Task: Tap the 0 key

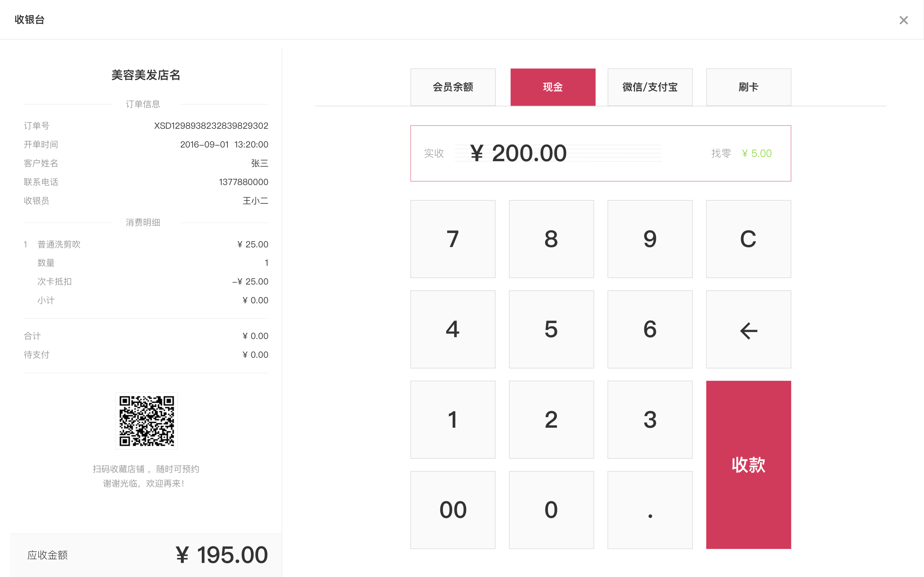Action: (x=551, y=510)
